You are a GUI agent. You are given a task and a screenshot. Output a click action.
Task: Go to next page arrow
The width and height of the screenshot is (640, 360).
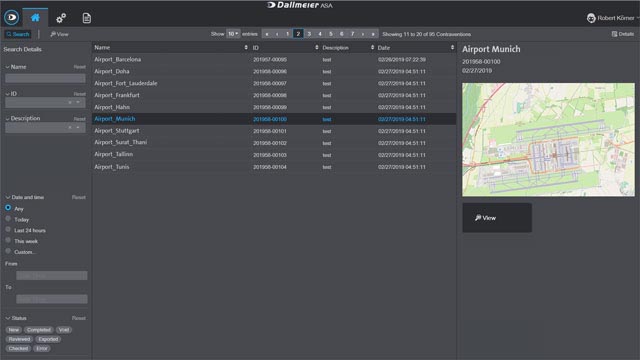click(363, 34)
